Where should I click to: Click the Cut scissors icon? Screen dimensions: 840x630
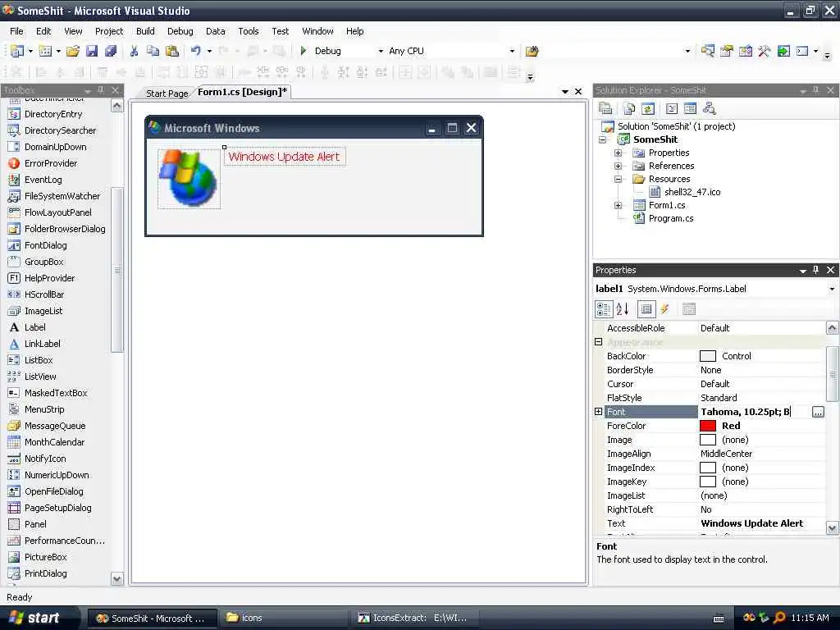tap(134, 51)
